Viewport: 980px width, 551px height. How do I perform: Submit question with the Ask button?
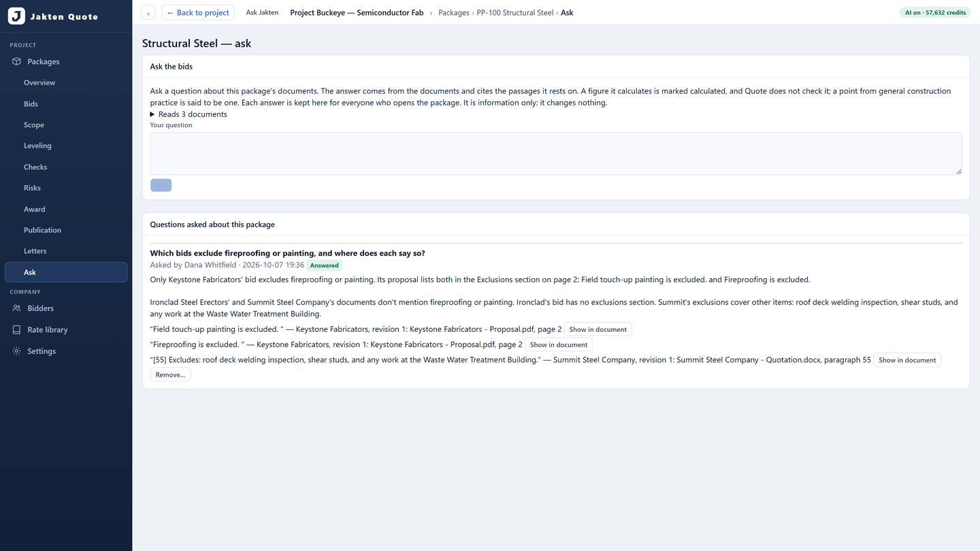[x=161, y=185]
